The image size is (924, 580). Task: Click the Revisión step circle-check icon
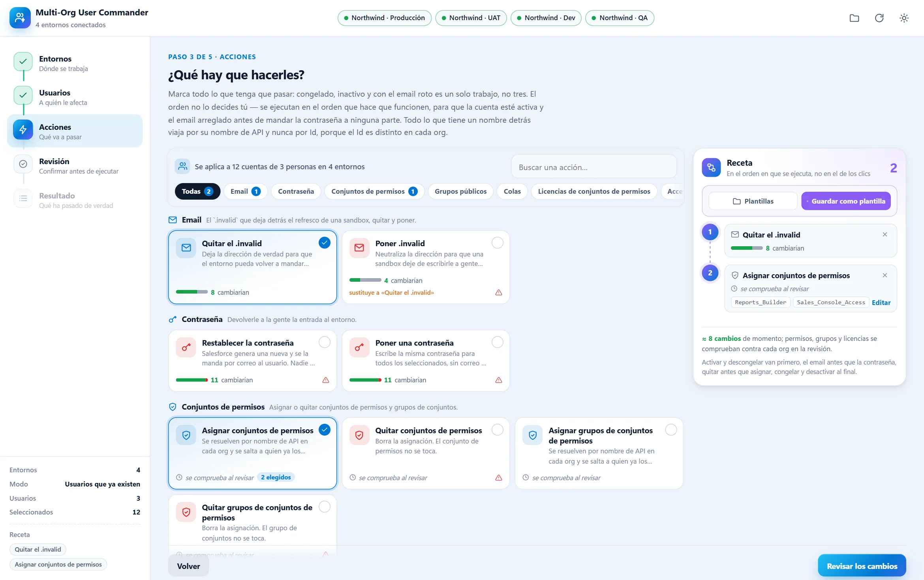pyautogui.click(x=23, y=164)
